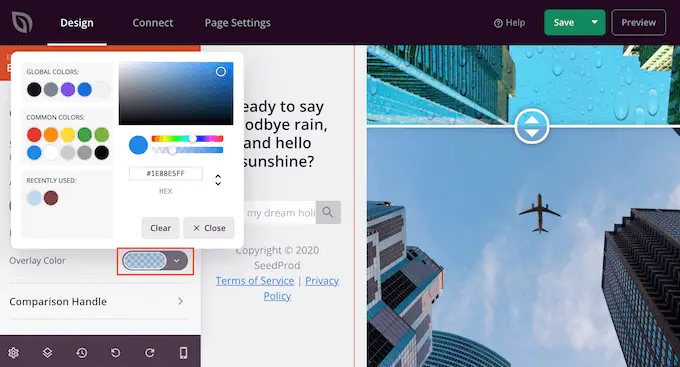Click the airplane sky image
The width and height of the screenshot is (680, 367).
pyautogui.click(x=523, y=247)
